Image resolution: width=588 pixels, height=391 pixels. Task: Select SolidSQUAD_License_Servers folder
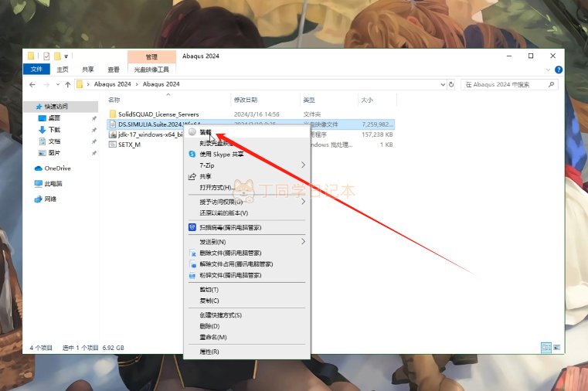[158, 114]
